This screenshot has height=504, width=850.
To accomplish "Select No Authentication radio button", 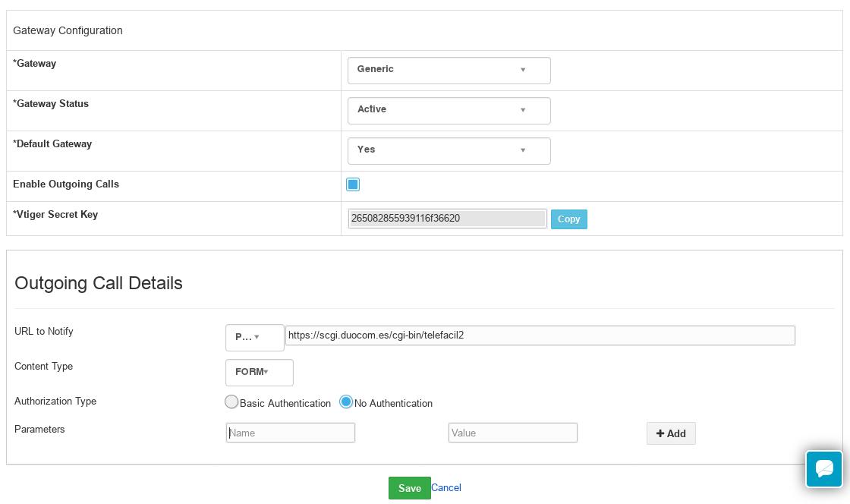I will coord(346,402).
